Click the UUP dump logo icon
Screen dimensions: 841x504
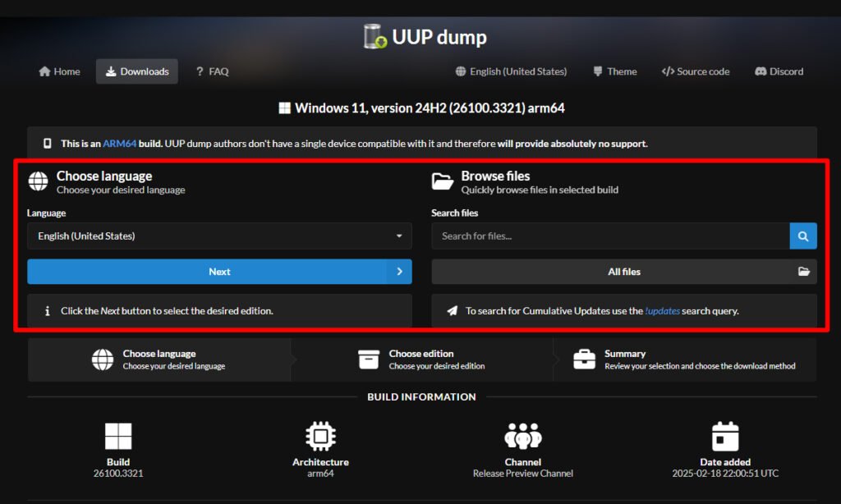375,37
